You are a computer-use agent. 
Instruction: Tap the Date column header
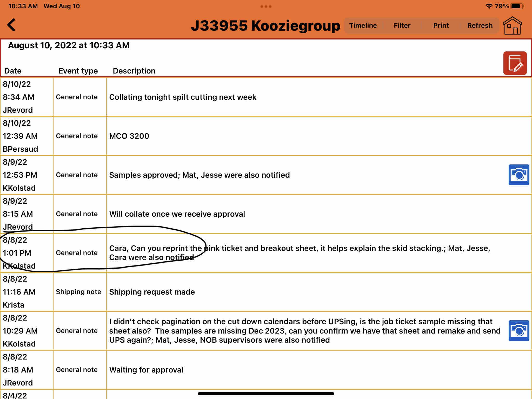click(x=13, y=71)
